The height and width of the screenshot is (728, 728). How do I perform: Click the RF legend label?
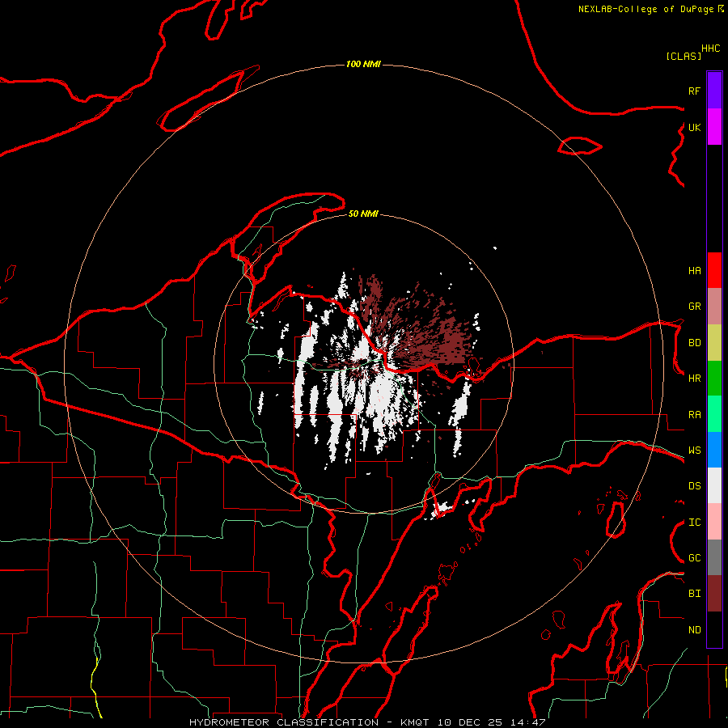coord(694,91)
